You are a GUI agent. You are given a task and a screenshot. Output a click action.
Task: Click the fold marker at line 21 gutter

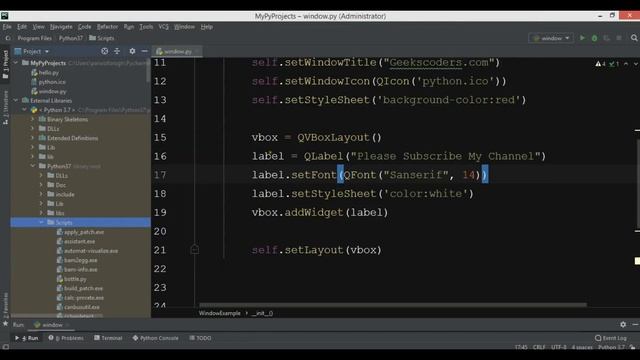pyautogui.click(x=195, y=249)
